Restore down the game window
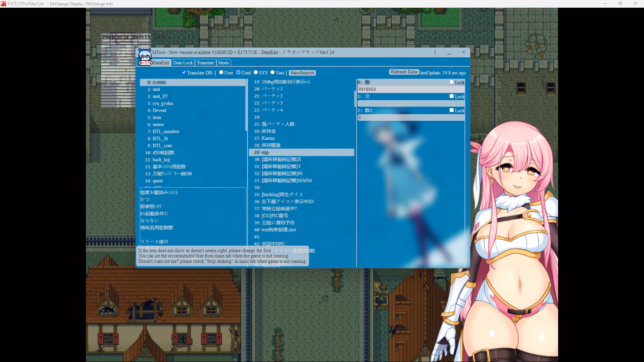The image size is (644, 362). point(620,4)
